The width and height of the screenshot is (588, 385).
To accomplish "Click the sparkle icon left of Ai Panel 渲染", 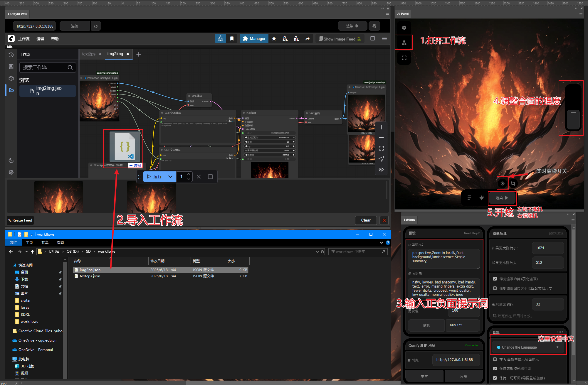I will tap(482, 198).
